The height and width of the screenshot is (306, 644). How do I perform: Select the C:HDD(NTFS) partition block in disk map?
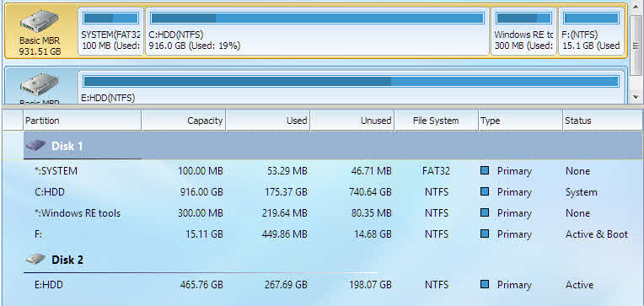click(317, 31)
